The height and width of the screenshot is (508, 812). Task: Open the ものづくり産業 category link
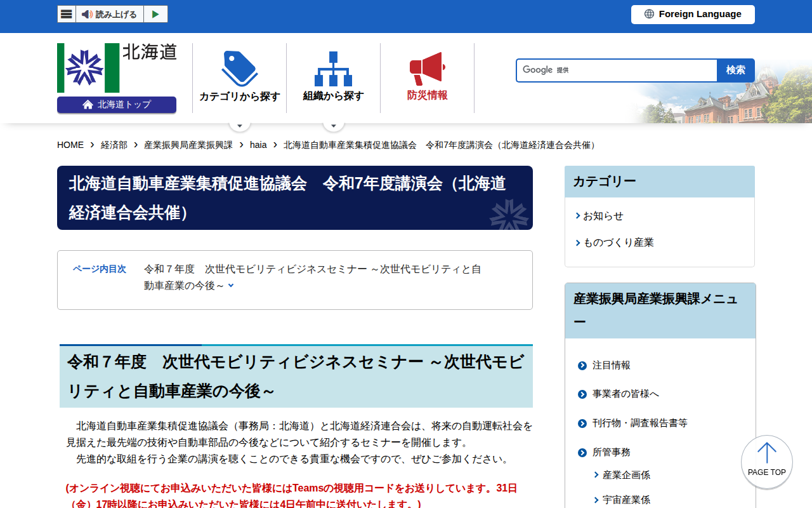pyautogui.click(x=619, y=243)
